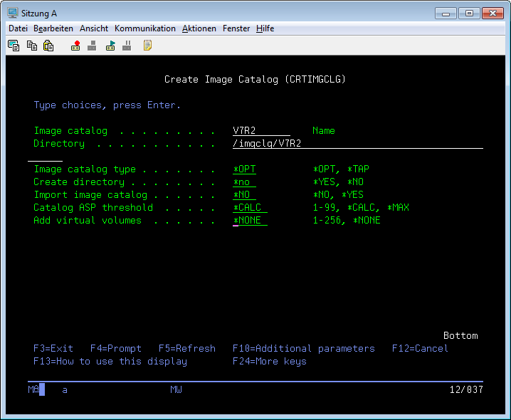Click the 'a' session letter in status line
Viewport: 511px width, 420px height.
click(65, 390)
